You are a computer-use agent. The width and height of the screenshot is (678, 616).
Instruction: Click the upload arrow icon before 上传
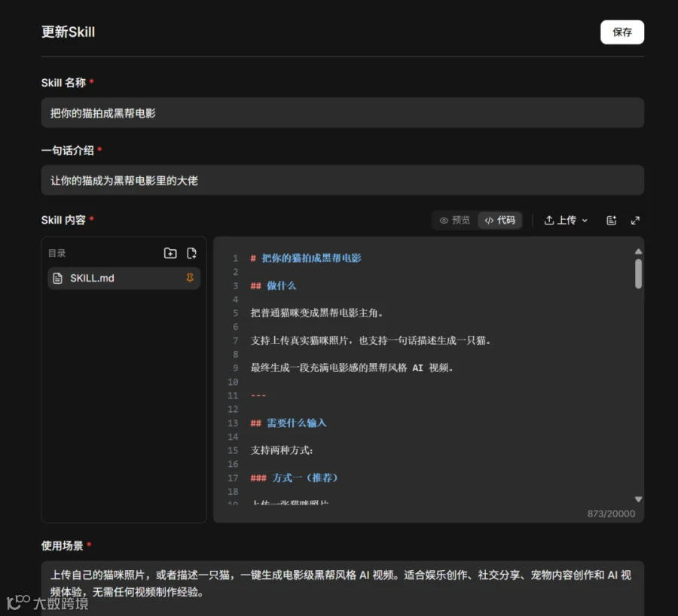[x=549, y=221]
